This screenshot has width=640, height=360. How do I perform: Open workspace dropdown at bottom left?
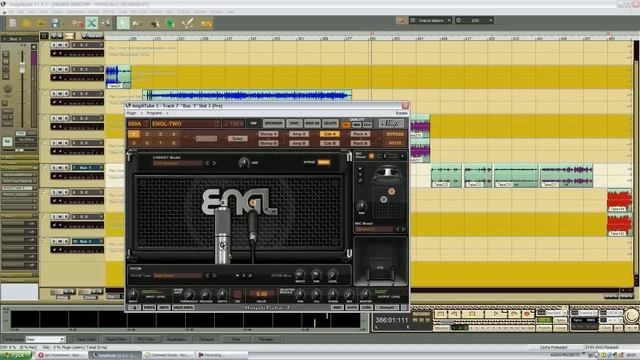(x=45, y=339)
